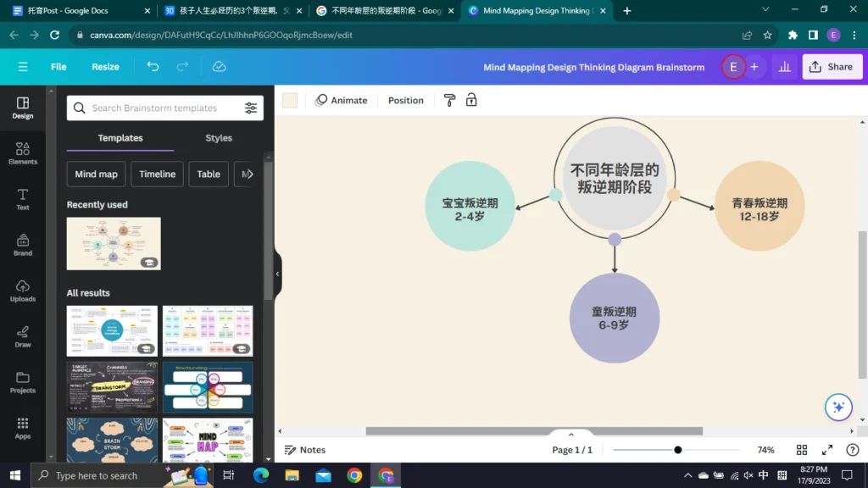868x488 pixels.
Task: Switch to the Styles tab
Action: click(219, 138)
